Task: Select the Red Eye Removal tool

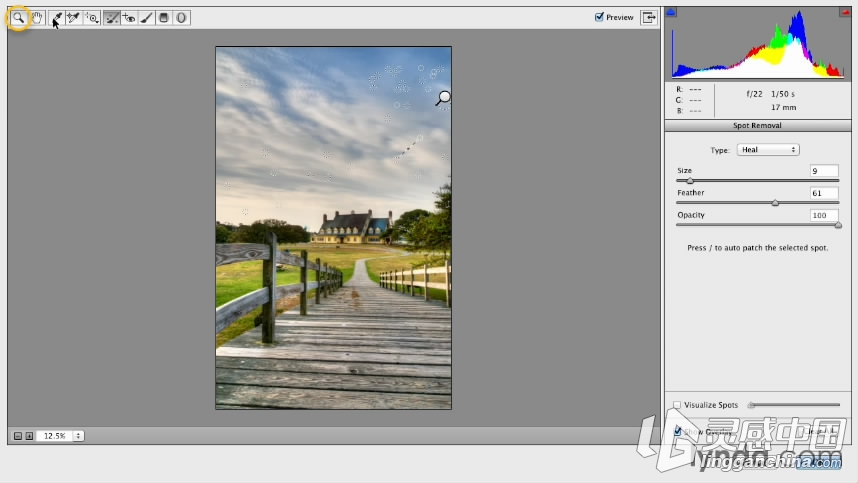Action: coord(129,18)
